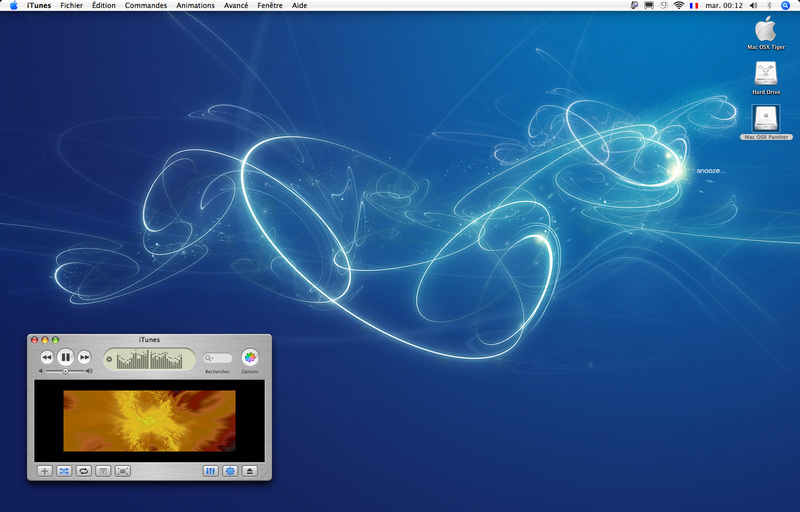Pause playback in iTunes
Screen dimensions: 800x512
pos(65,357)
